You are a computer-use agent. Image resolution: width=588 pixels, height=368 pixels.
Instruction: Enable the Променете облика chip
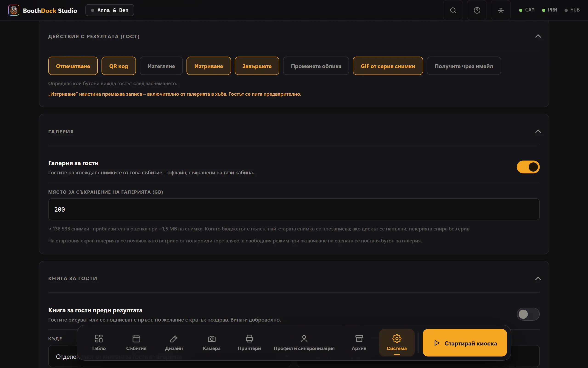(x=316, y=66)
